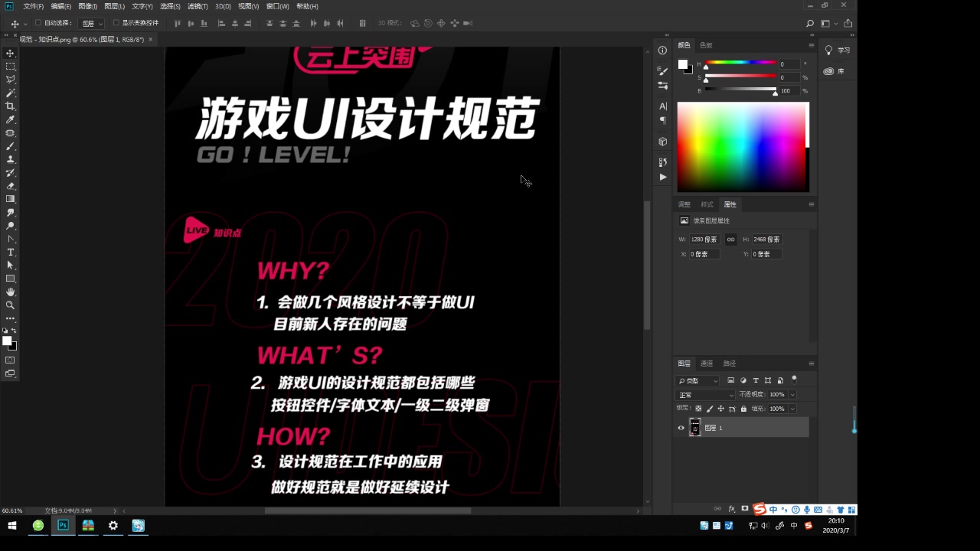This screenshot has width=980, height=551.
Task: Toggle width-height link in properties
Action: tap(730, 240)
